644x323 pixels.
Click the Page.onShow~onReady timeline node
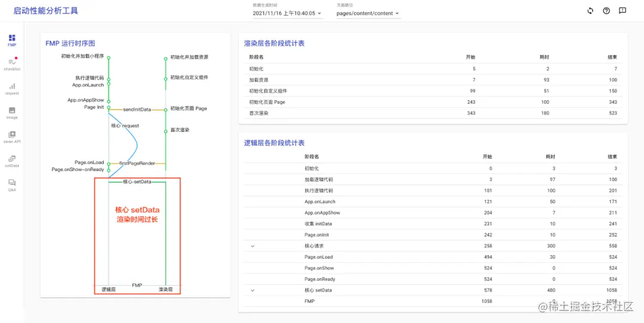(109, 170)
